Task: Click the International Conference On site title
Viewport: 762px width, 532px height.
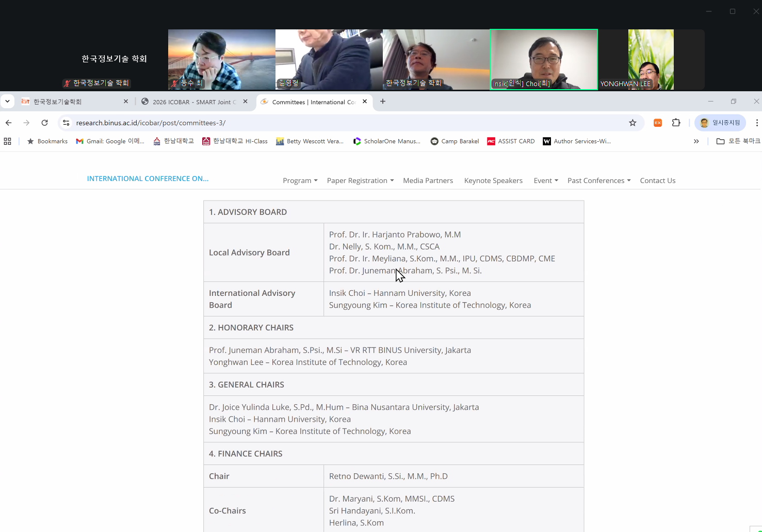Action: point(148,178)
